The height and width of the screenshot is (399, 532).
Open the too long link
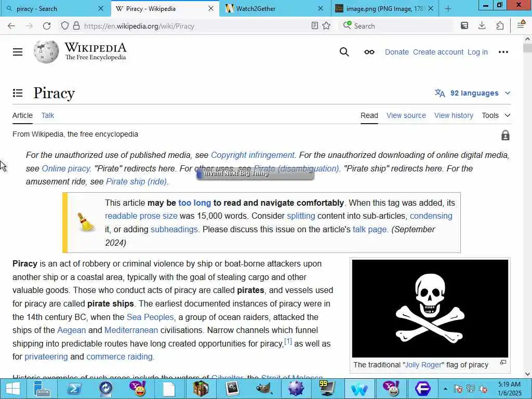tap(194, 203)
